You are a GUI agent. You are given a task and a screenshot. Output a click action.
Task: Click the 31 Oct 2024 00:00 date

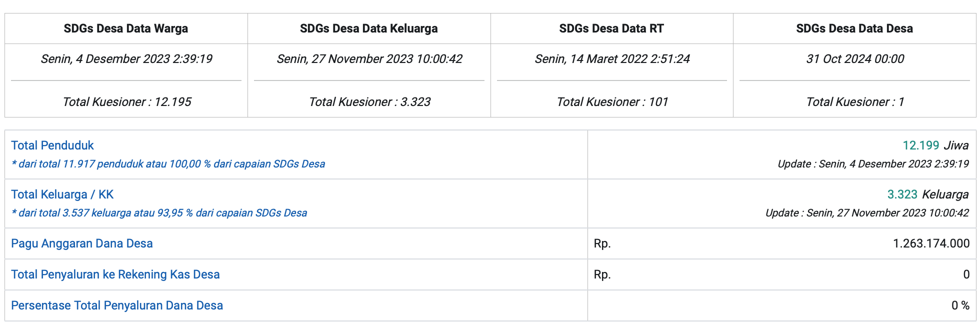click(855, 59)
